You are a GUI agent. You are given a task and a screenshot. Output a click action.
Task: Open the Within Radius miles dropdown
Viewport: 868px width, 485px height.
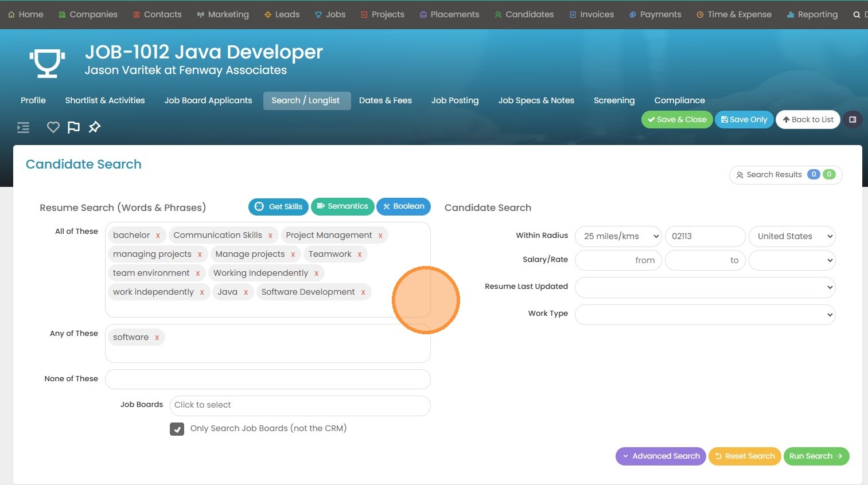[618, 236]
